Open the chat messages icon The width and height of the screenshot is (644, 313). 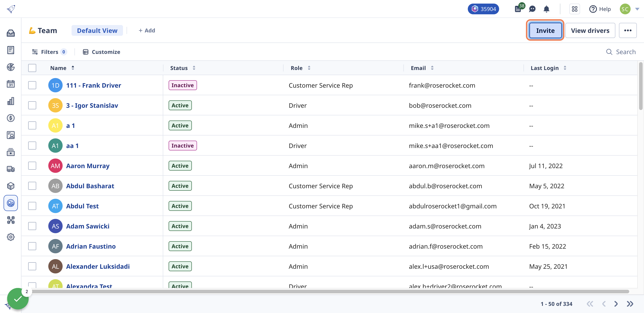(532, 9)
